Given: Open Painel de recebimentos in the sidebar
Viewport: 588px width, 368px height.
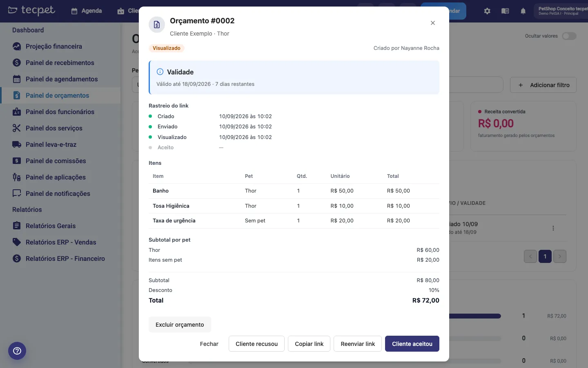Looking at the screenshot, I should click(x=60, y=63).
